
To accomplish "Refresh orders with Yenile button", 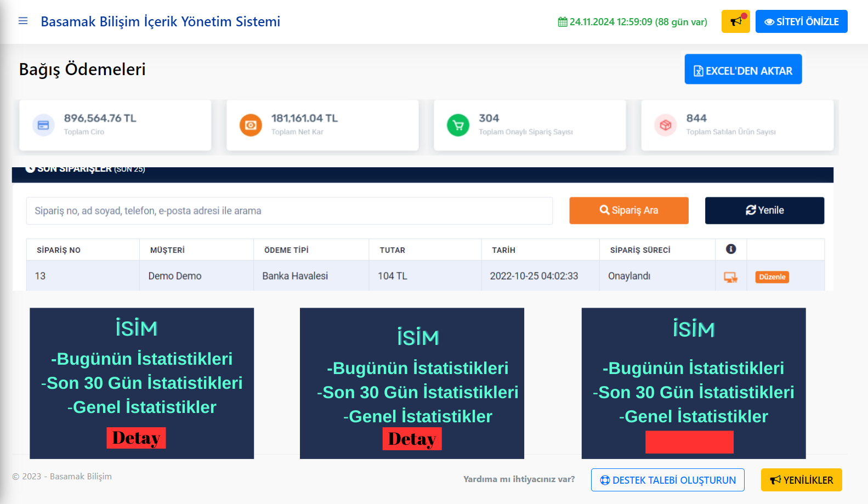I will [x=764, y=211].
